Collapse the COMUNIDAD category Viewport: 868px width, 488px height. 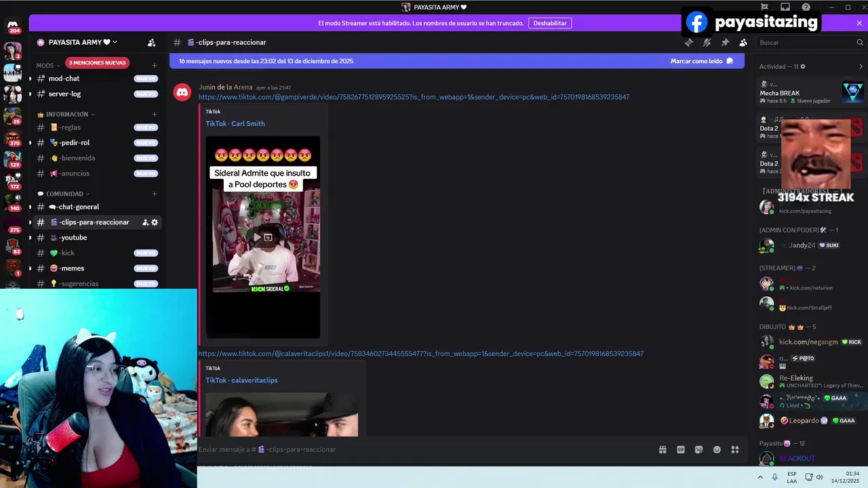(x=64, y=194)
